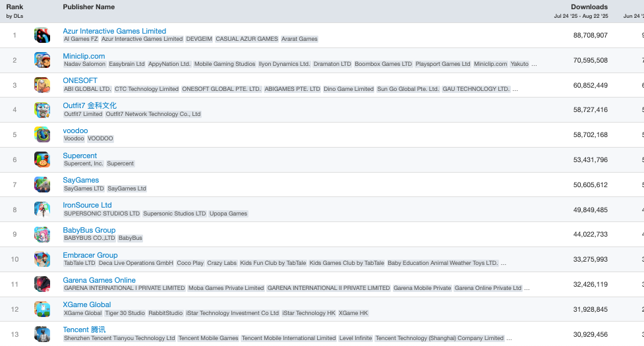Open SayGames publisher link
Viewport: 644px width, 346px height.
click(x=81, y=180)
